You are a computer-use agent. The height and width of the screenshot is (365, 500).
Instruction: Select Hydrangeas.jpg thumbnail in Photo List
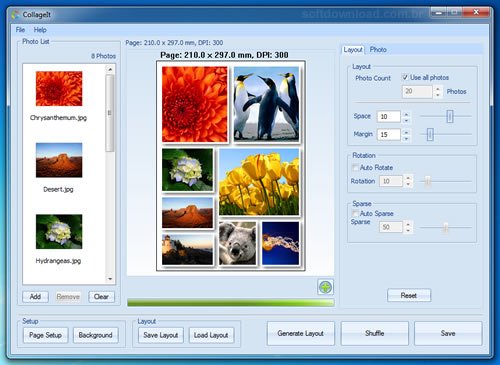pos(59,232)
